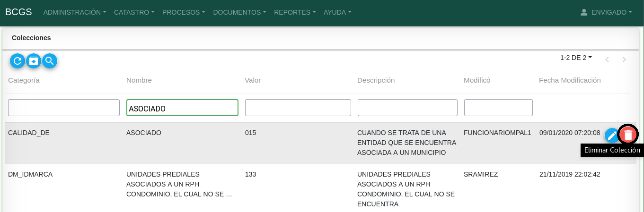Expand the ADMINISTRACIÓN menu
The height and width of the screenshot is (212, 644).
[x=75, y=12]
